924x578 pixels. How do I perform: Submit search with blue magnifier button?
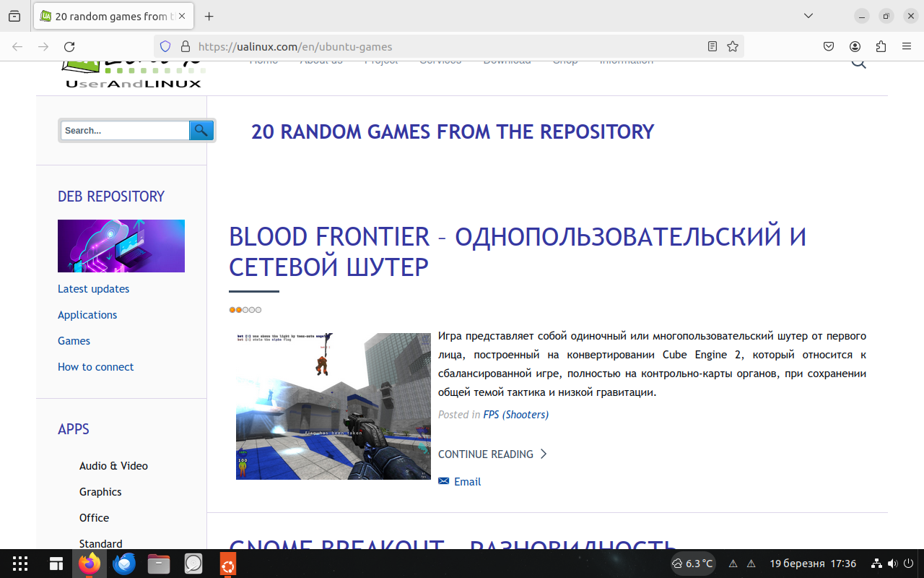(201, 130)
